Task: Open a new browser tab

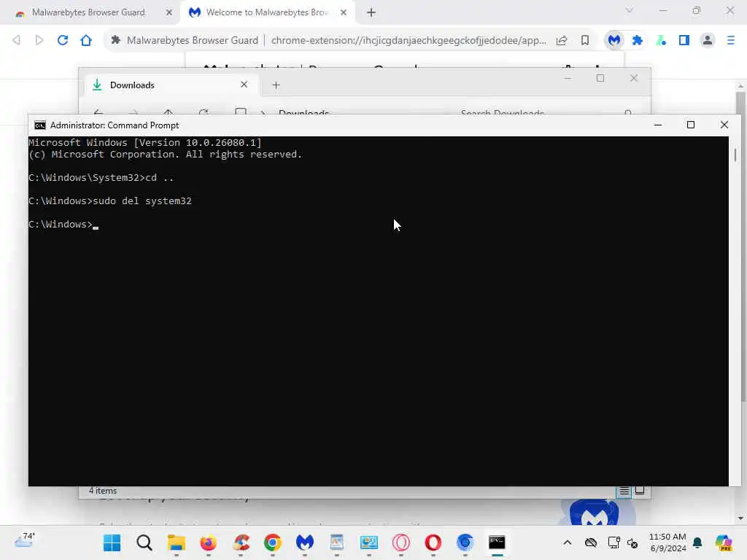Action: [371, 12]
